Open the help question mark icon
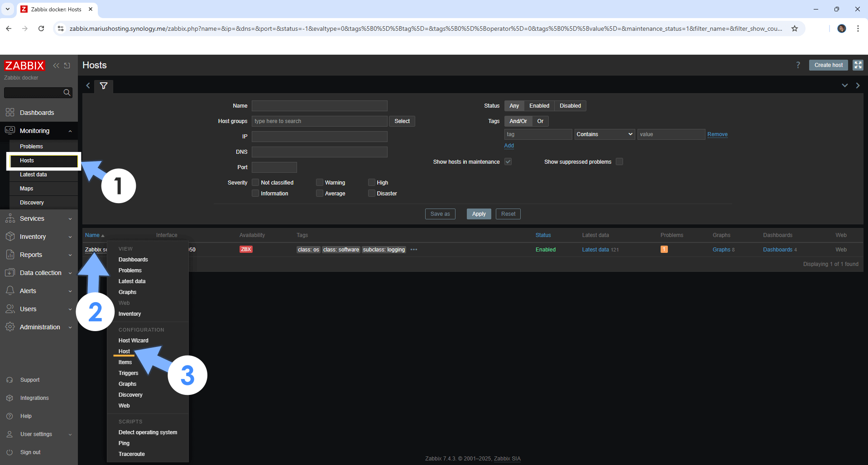Screen dimensions: 868x465 click(798, 65)
